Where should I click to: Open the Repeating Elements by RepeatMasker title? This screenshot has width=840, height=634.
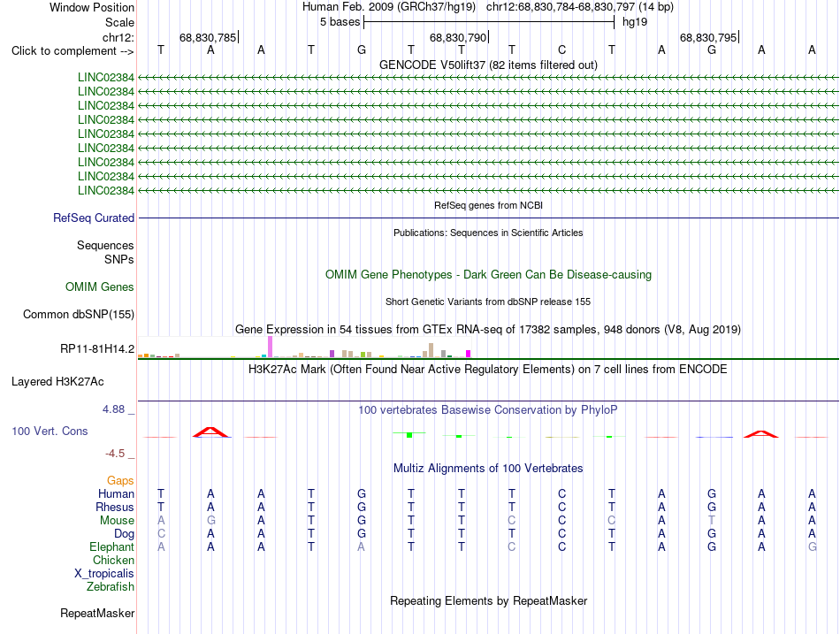[x=488, y=600]
